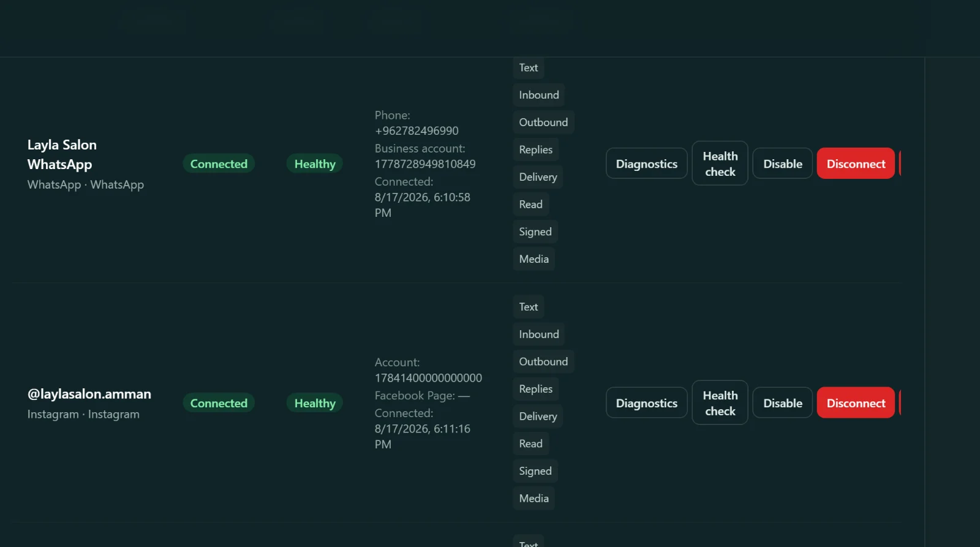Run Health check on Layla Salon WhatsApp
The image size is (980, 547).
tap(720, 164)
